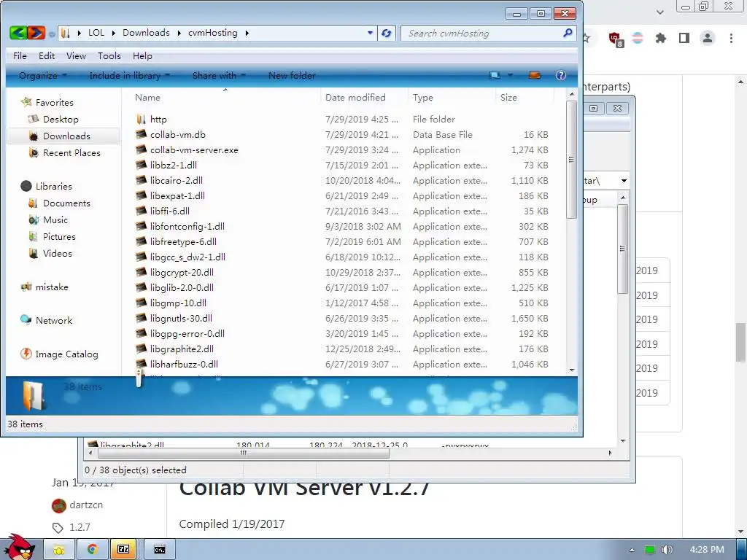Click the volume speaker tray icon
Image resolution: width=747 pixels, height=560 pixels.
point(667,550)
